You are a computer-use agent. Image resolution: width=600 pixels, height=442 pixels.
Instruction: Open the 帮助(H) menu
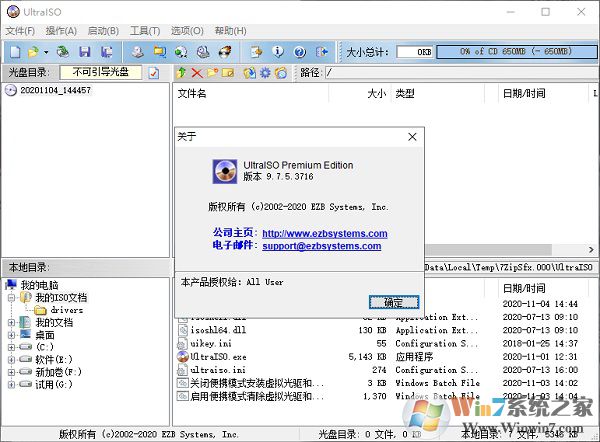tap(230, 31)
